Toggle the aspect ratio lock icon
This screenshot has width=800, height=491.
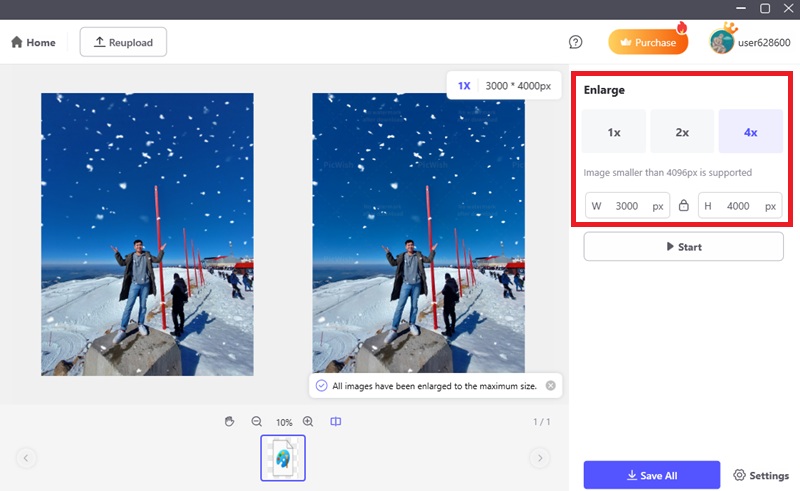point(684,205)
